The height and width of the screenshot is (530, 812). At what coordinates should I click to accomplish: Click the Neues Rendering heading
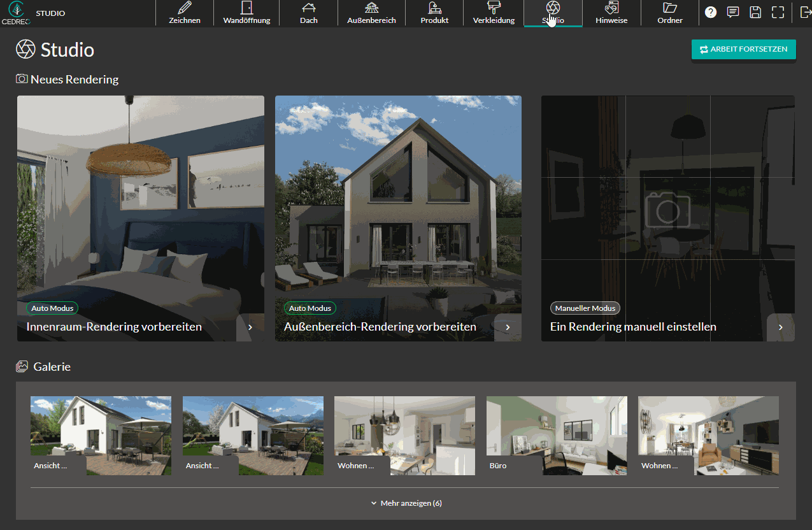tap(68, 80)
